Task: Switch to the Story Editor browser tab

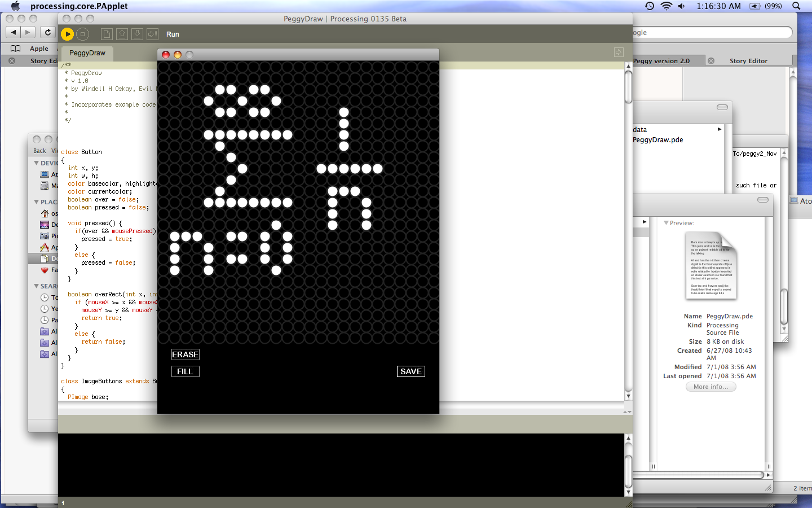Action: click(748, 61)
